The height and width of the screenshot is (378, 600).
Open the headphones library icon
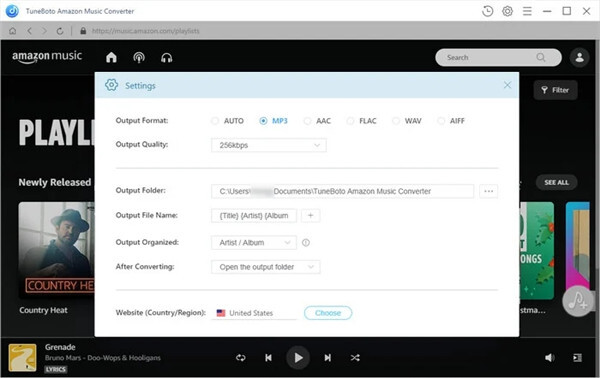coord(166,57)
